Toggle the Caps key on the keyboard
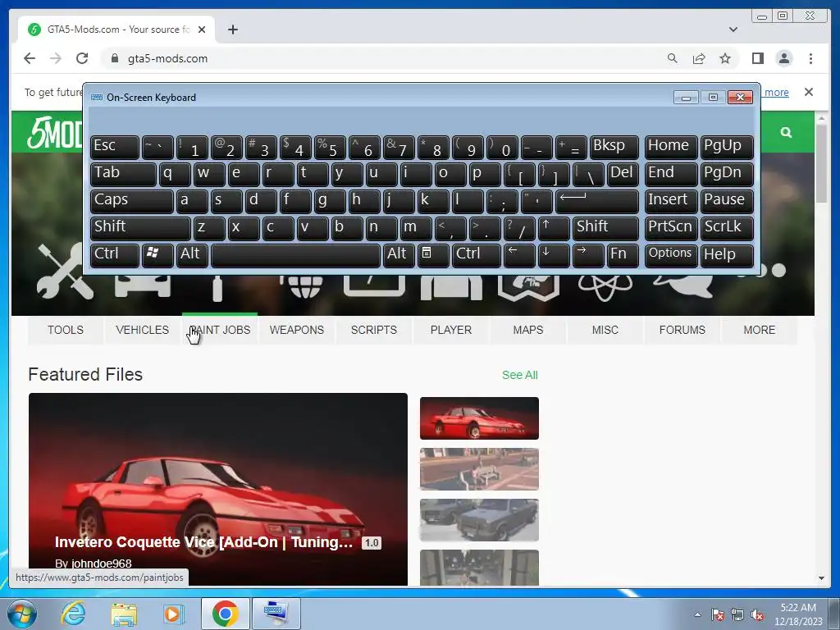This screenshot has height=630, width=840. pyautogui.click(x=131, y=200)
